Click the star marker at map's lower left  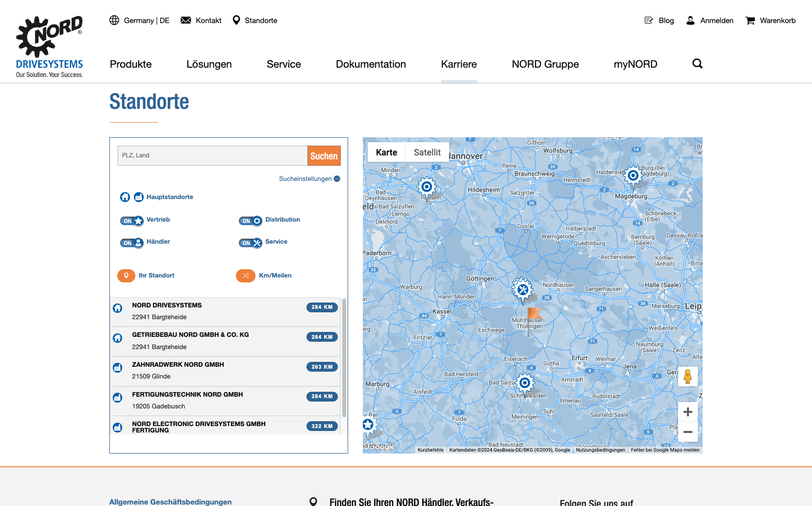click(368, 425)
